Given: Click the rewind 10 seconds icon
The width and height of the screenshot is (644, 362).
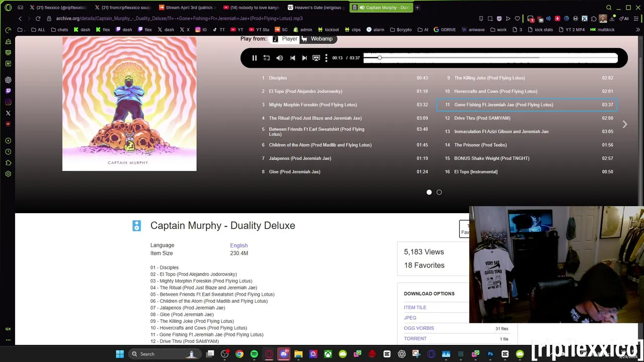Looking at the screenshot, I should (x=267, y=58).
